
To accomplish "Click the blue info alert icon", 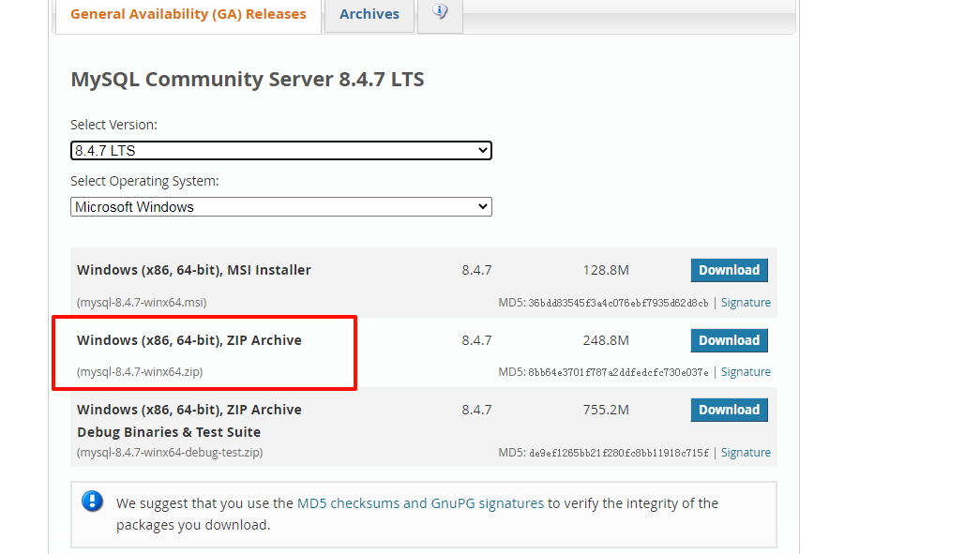I will click(93, 501).
